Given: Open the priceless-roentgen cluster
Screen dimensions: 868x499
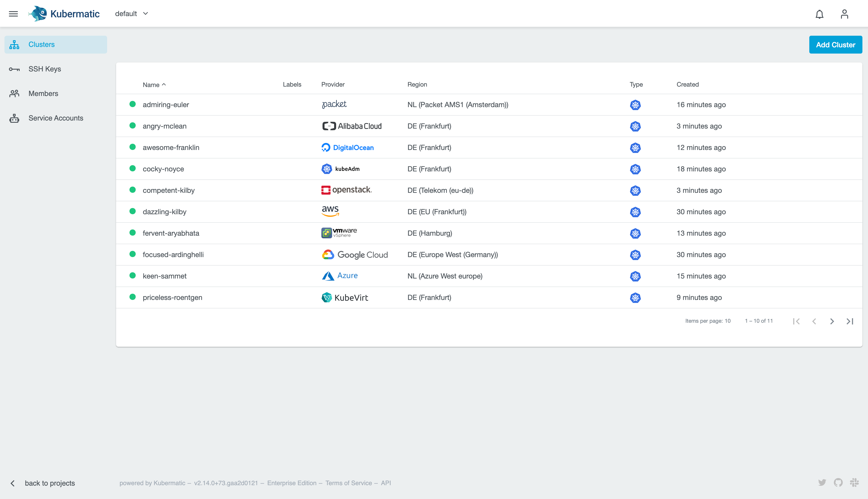Looking at the screenshot, I should 489,297.
